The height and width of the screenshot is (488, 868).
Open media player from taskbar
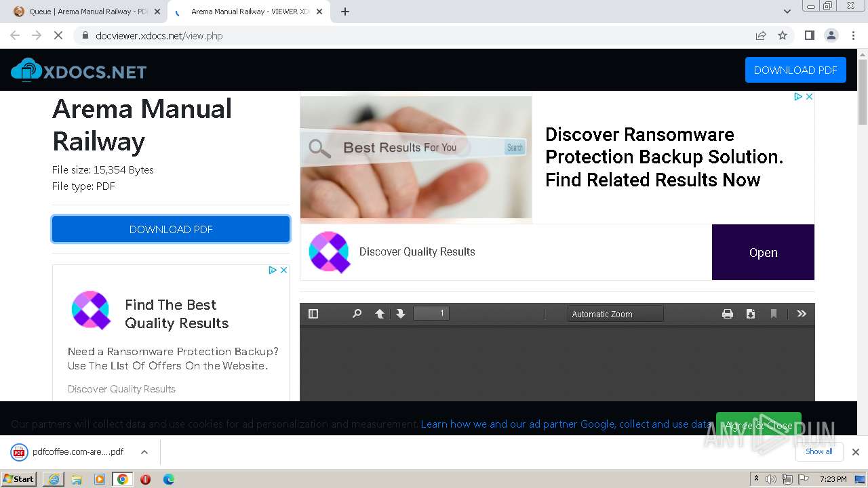(100, 479)
